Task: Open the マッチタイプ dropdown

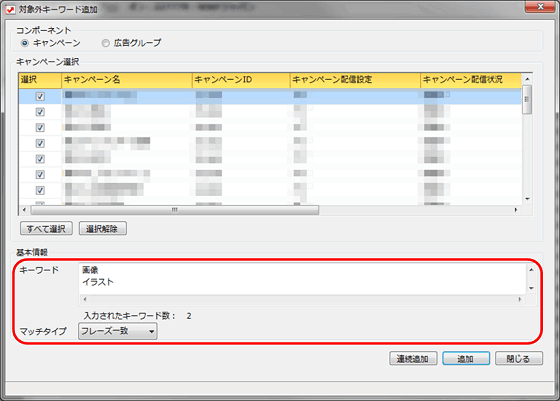Action: coord(118,331)
